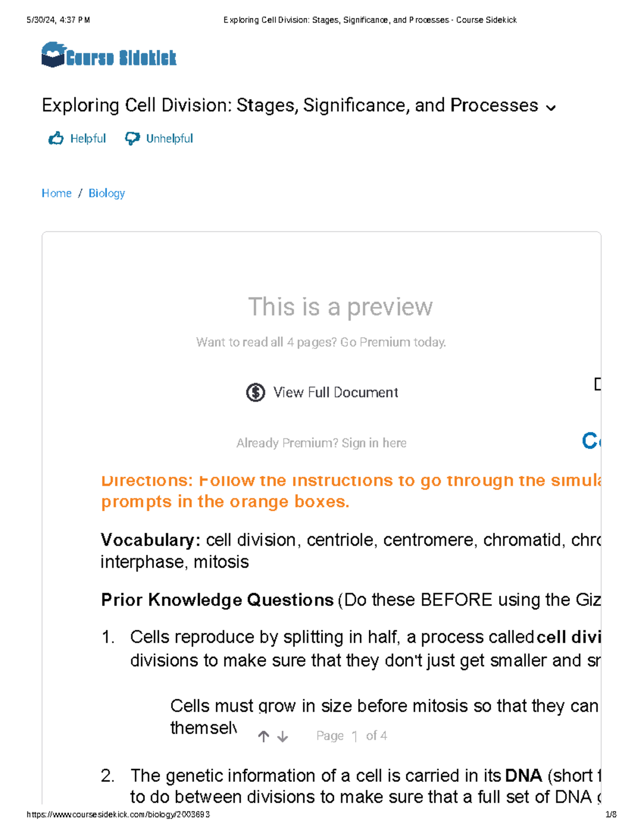Expand the chevron next to the article title
Screen dimensions: 644x834
tap(550, 108)
